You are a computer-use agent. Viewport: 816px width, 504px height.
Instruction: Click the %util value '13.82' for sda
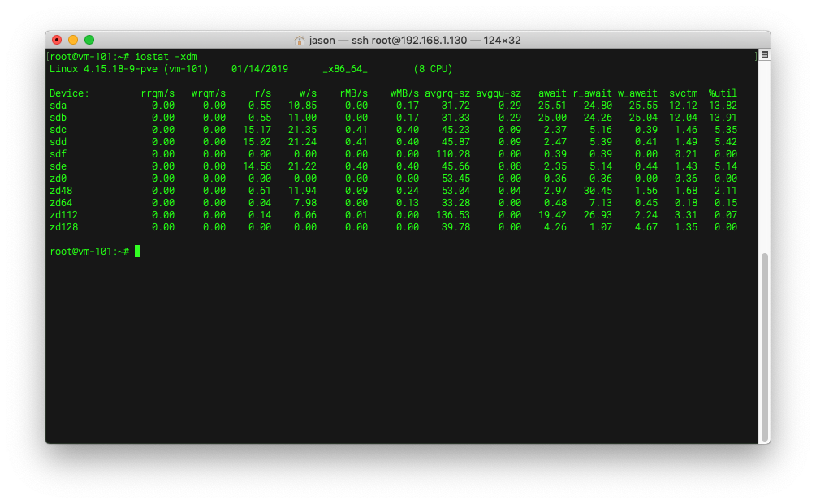point(723,106)
